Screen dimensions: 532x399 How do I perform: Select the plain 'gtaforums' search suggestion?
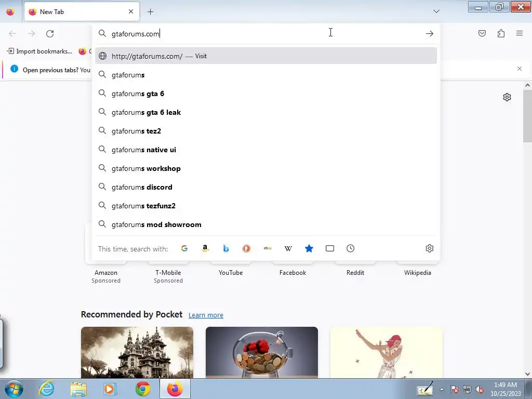(x=266, y=75)
